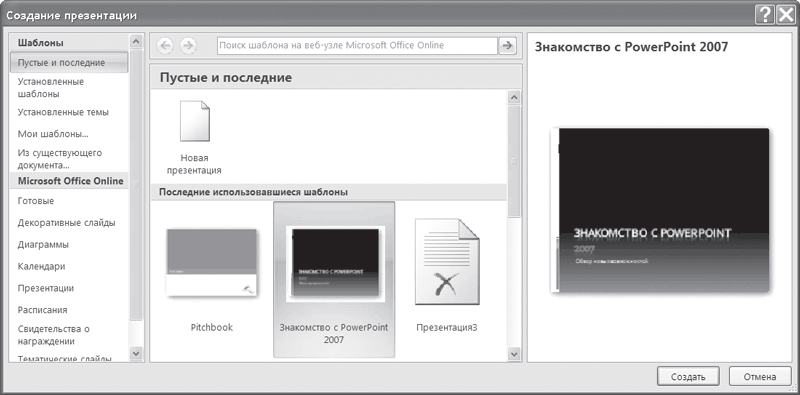The image size is (800, 395).
Task: Click the template list scroll-up arrow
Action: click(x=514, y=97)
